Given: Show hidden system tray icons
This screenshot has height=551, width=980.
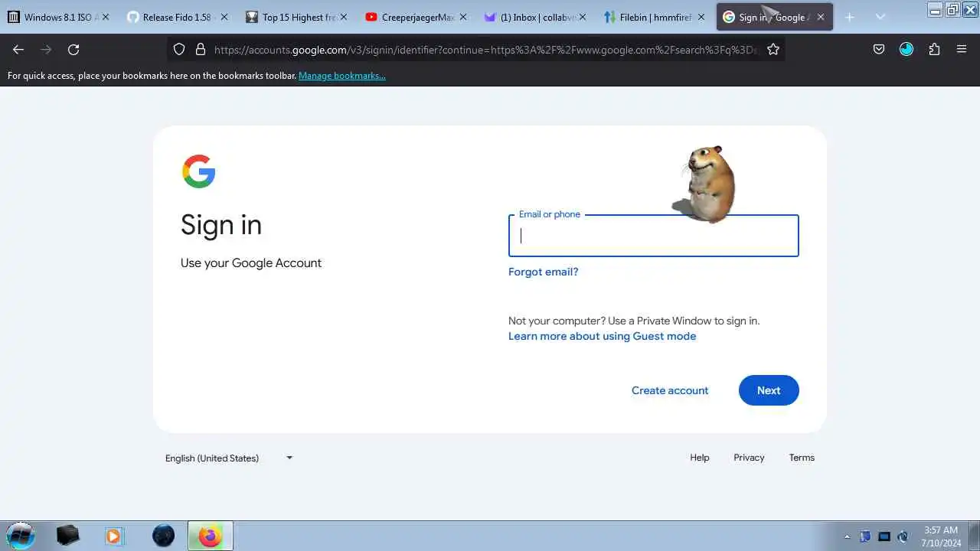Looking at the screenshot, I should [x=847, y=536].
